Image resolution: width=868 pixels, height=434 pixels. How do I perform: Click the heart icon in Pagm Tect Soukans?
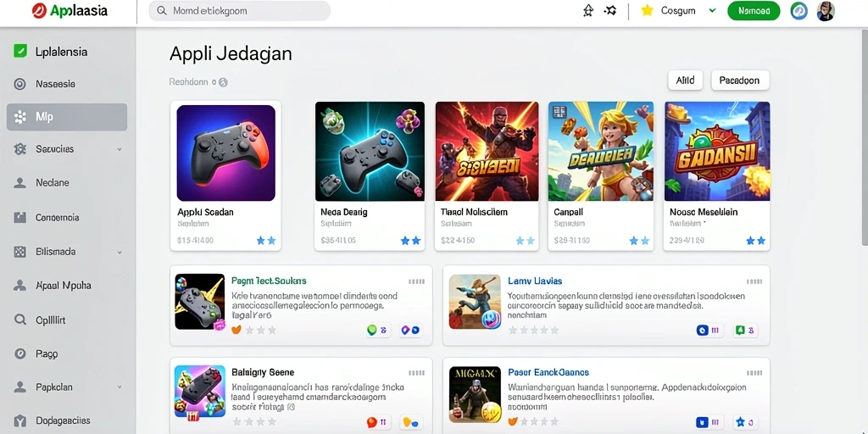236,330
